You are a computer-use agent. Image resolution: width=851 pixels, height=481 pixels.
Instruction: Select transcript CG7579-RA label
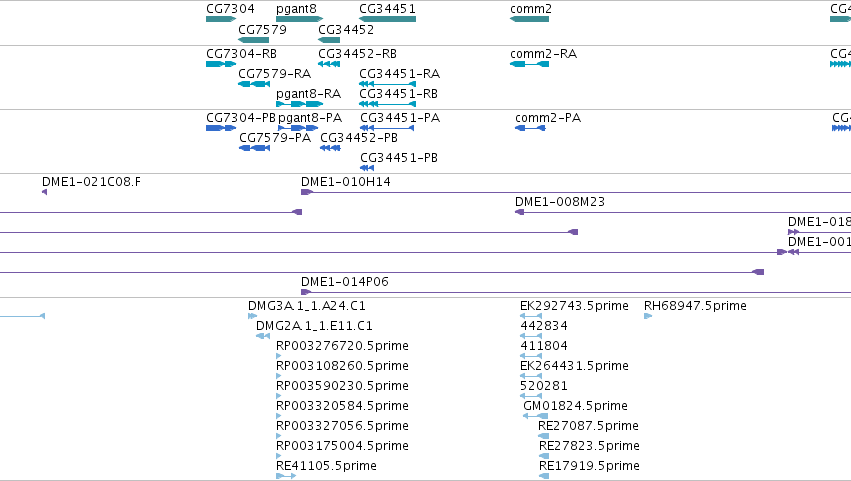pyautogui.click(x=275, y=74)
